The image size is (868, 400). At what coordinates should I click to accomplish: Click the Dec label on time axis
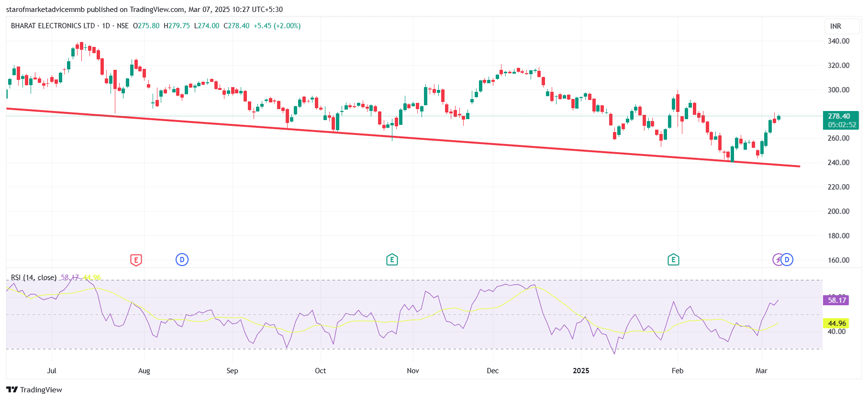tap(493, 371)
